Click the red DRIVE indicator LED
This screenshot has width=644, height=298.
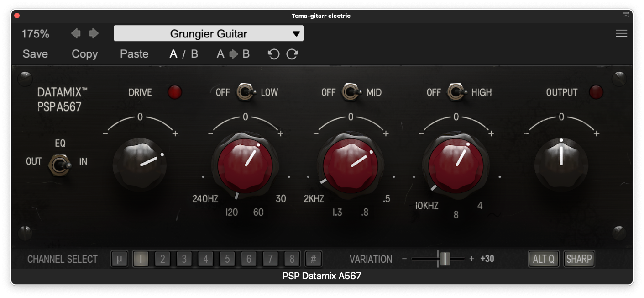[x=174, y=92]
